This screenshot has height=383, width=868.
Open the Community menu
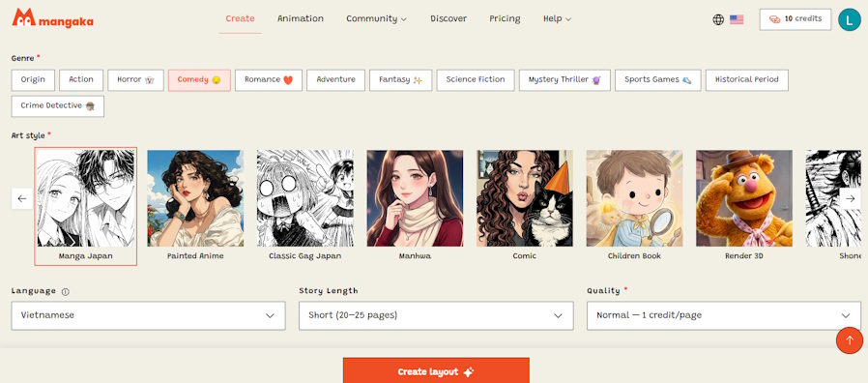pyautogui.click(x=376, y=18)
